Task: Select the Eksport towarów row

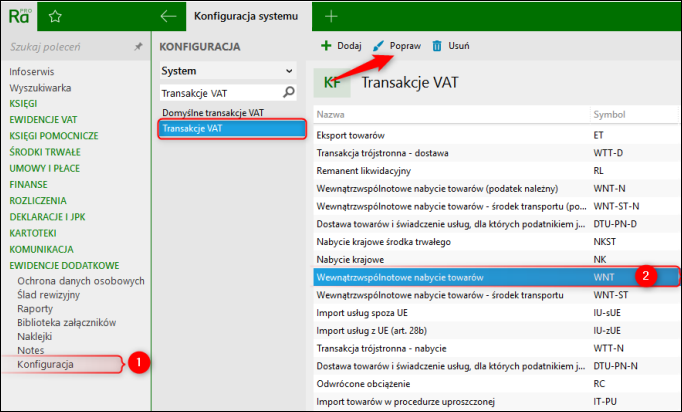Action: point(495,135)
